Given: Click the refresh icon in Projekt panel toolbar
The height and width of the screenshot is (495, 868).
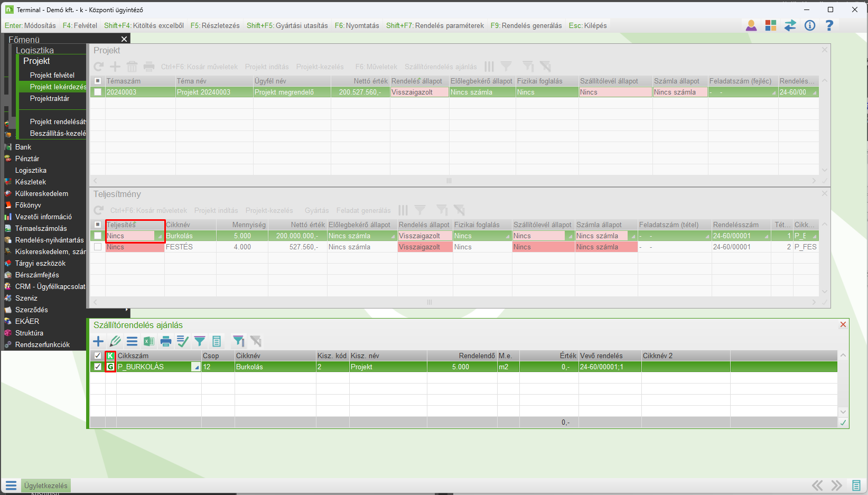Looking at the screenshot, I should click(x=98, y=67).
